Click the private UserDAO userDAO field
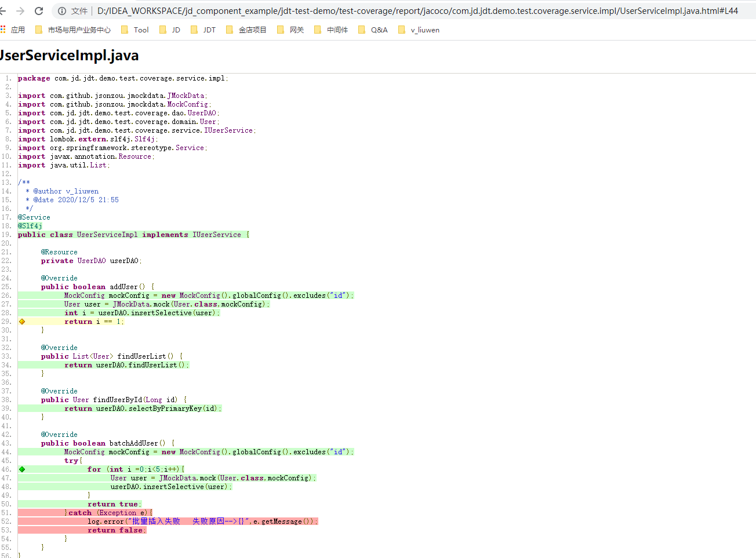Viewport: 756px width, 558px height. pos(92,261)
